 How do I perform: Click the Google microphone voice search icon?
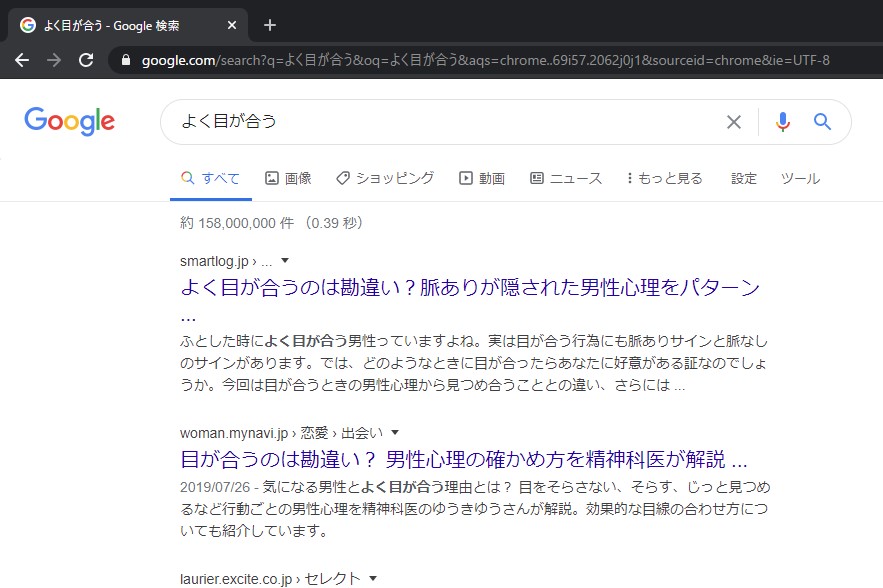pyautogui.click(x=783, y=121)
